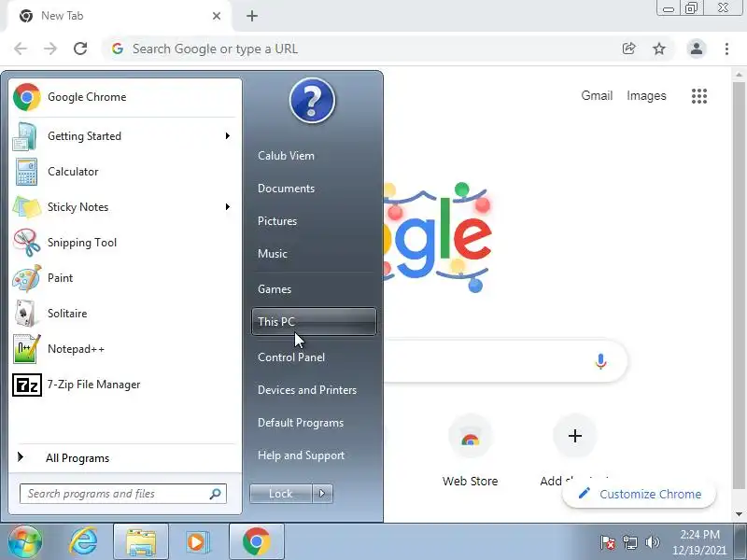Open Documents from Start menu
This screenshot has height=560, width=747.
pos(286,189)
